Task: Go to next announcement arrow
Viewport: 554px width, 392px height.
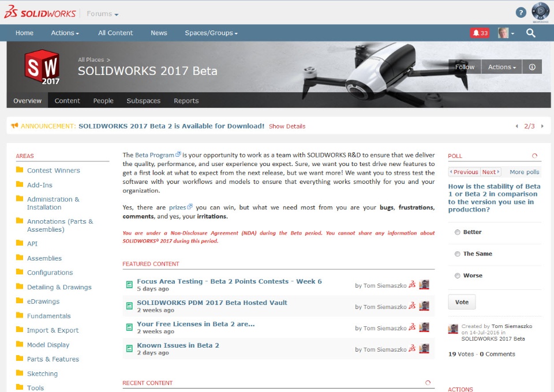Action: coord(542,126)
